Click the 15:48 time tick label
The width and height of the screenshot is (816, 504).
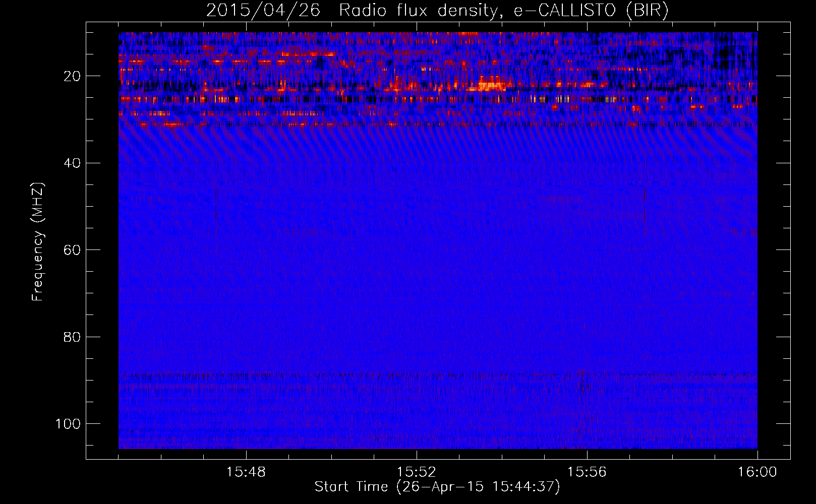tap(246, 472)
